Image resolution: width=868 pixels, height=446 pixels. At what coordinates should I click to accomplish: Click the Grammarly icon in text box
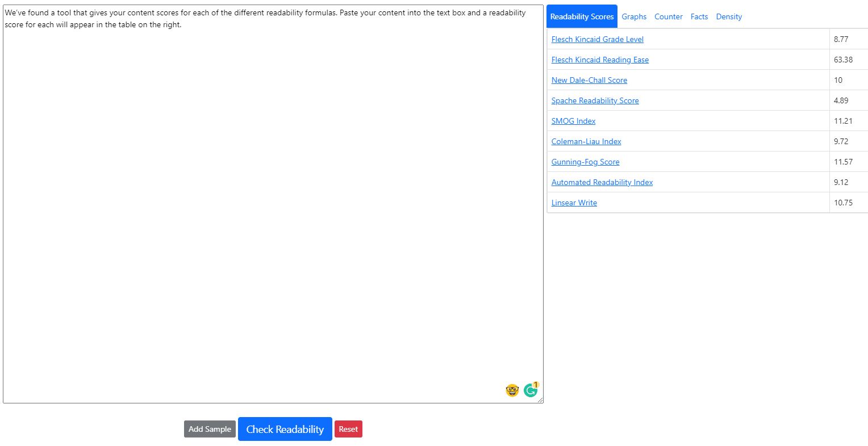[x=530, y=390]
